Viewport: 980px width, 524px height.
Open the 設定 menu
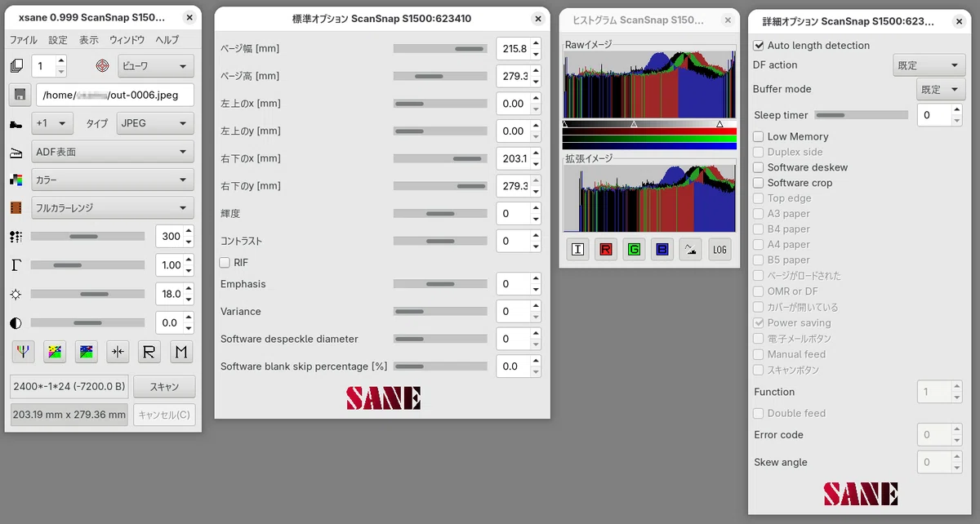click(58, 40)
